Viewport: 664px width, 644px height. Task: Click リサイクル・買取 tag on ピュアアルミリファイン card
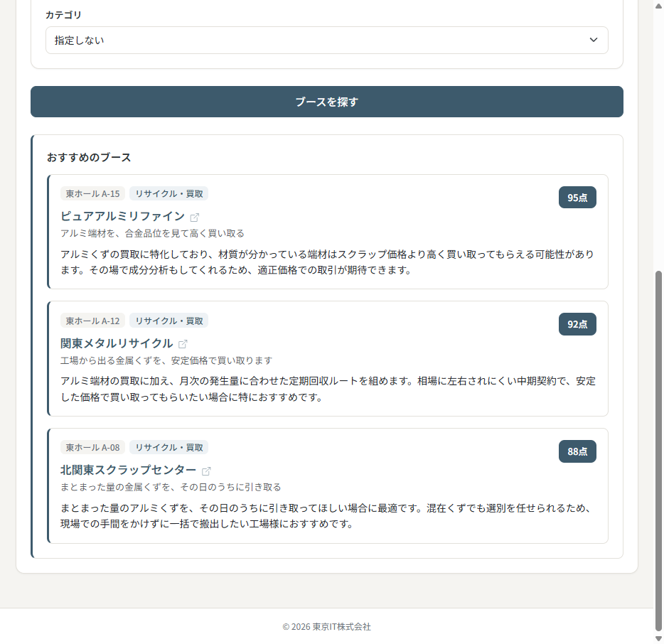[x=169, y=193]
